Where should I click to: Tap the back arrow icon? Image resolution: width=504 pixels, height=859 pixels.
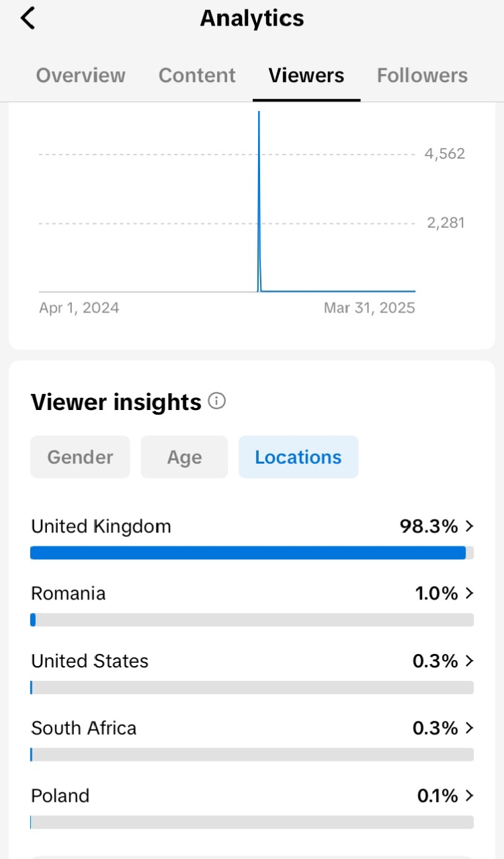click(28, 18)
